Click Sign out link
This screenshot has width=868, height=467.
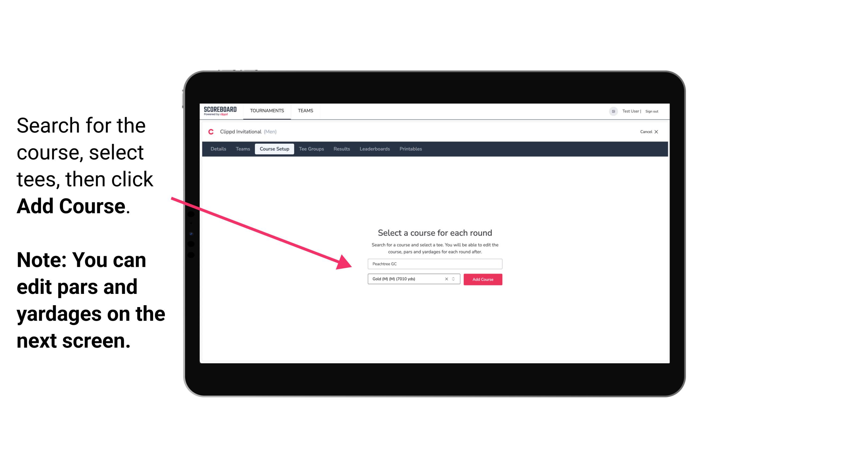[651, 111]
